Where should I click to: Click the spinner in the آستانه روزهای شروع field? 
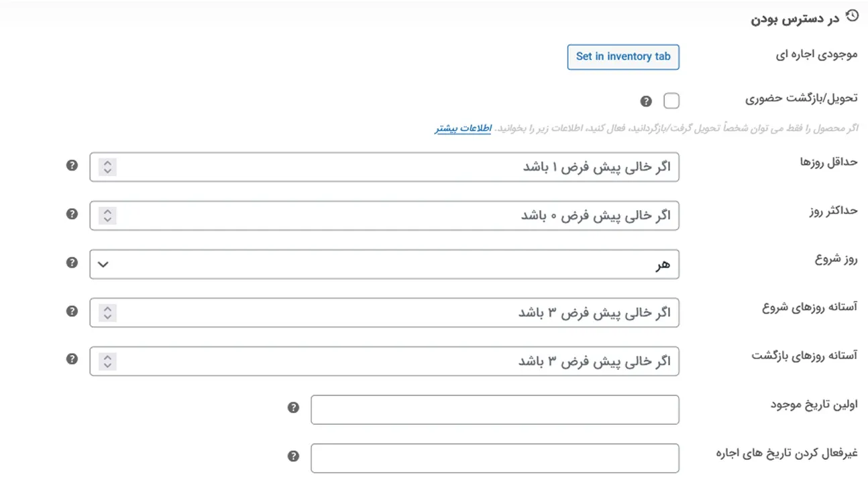[107, 313]
